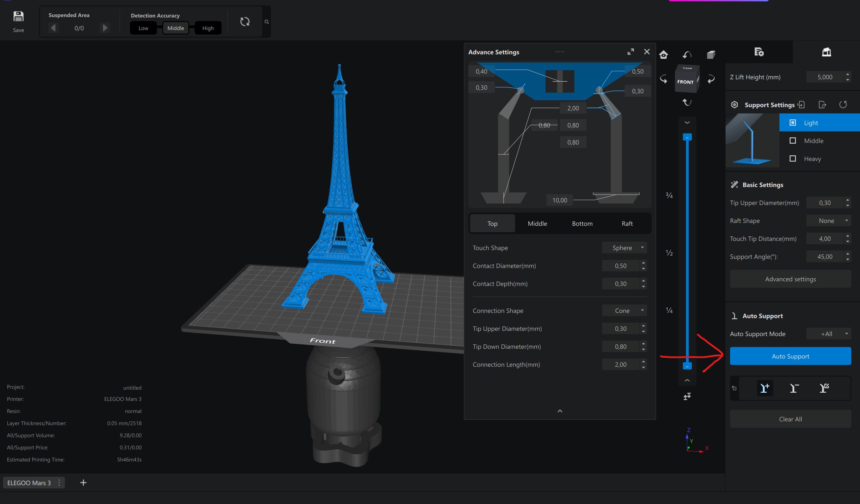The height and width of the screenshot is (504, 860).
Task: Select the Light support type
Action: point(819,122)
